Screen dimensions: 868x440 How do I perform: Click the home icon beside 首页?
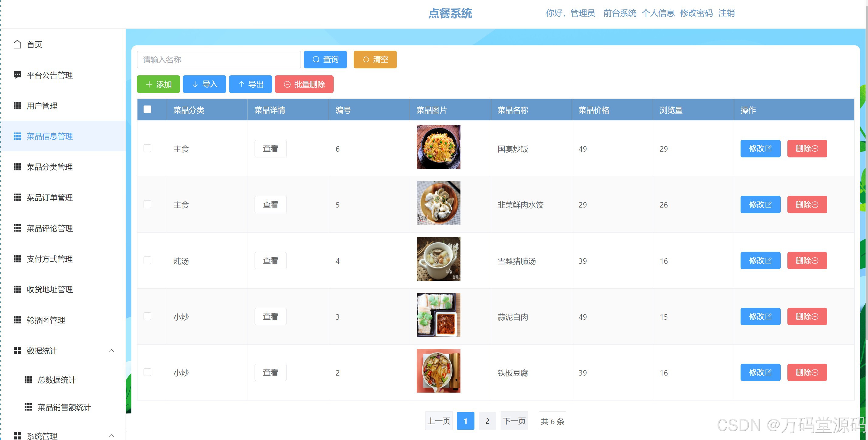[x=17, y=44]
